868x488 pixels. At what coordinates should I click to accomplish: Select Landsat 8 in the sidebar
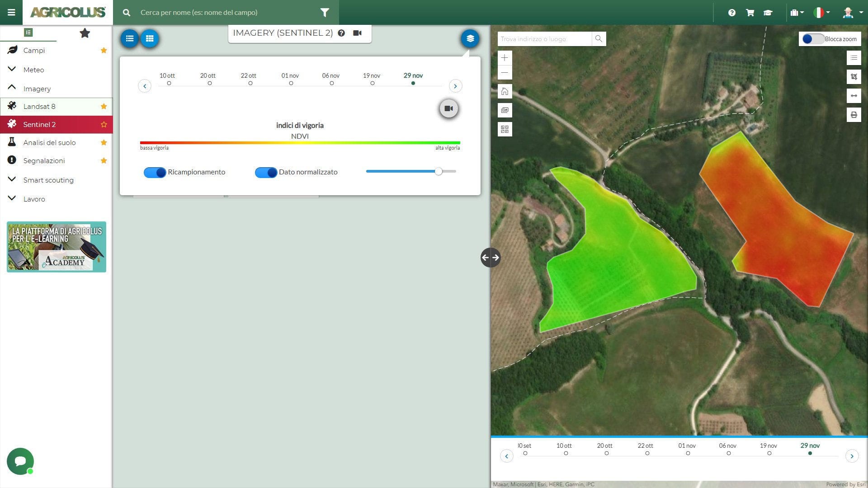(39, 106)
